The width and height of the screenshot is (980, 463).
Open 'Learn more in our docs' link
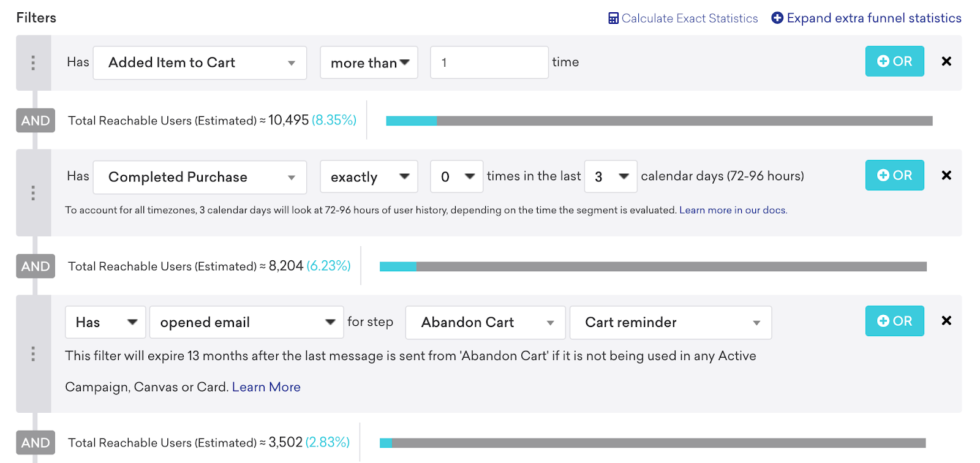pyautogui.click(x=733, y=210)
